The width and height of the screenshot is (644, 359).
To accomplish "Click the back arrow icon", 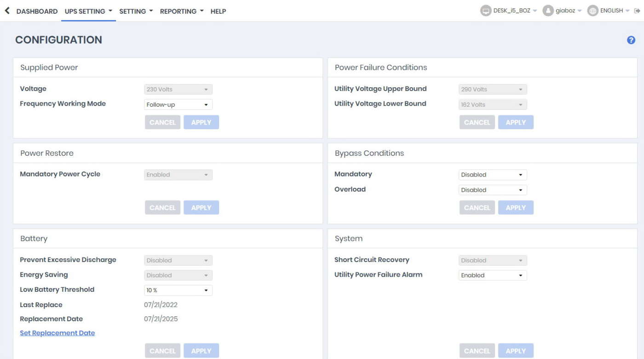I will (x=7, y=11).
